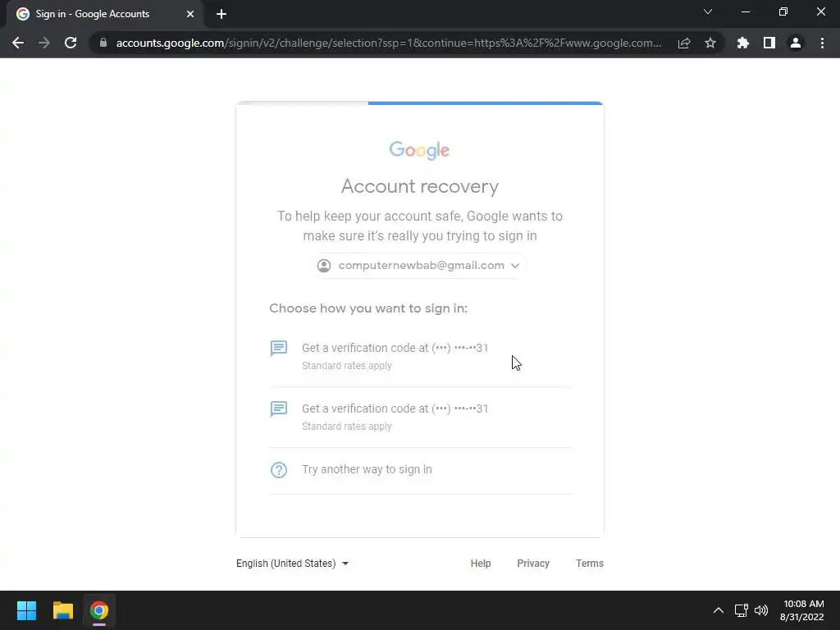Image resolution: width=840 pixels, height=630 pixels.
Task: Select the URL in the address bar
Action: coord(388,43)
